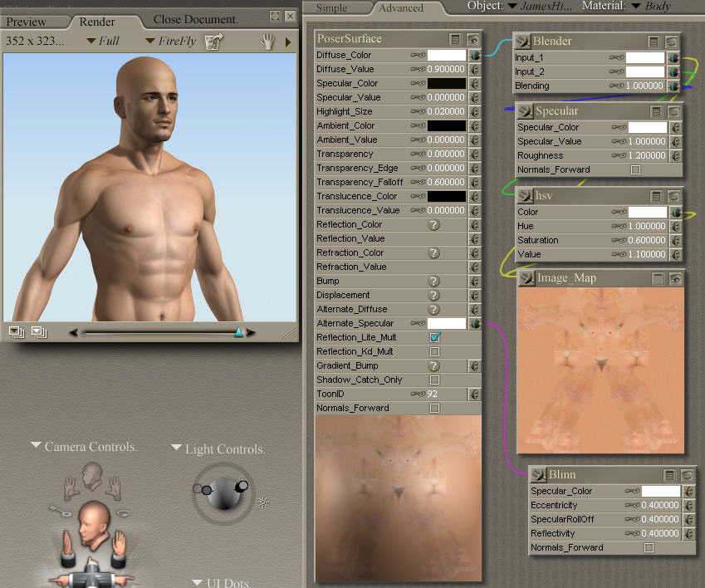705x588 pixels.
Task: Select the hand pan tool in render panel
Action: click(x=267, y=41)
